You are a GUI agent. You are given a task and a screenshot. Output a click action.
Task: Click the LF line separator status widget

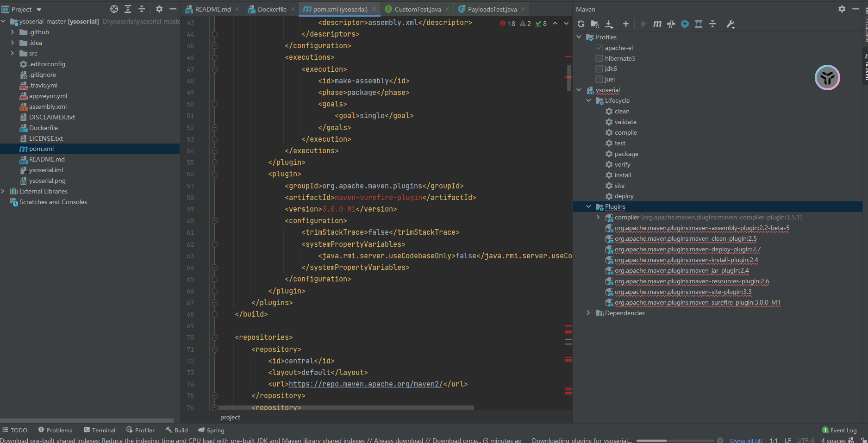click(787, 440)
